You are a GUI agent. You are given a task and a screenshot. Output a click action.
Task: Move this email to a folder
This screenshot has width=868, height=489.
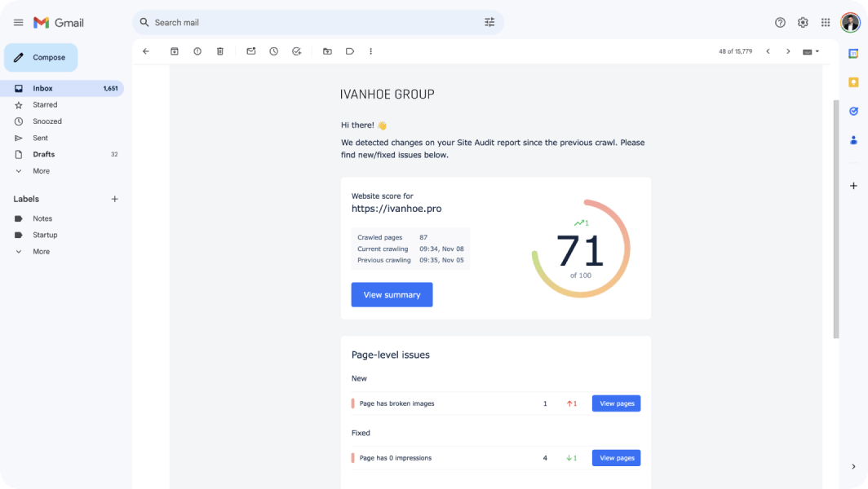click(327, 51)
